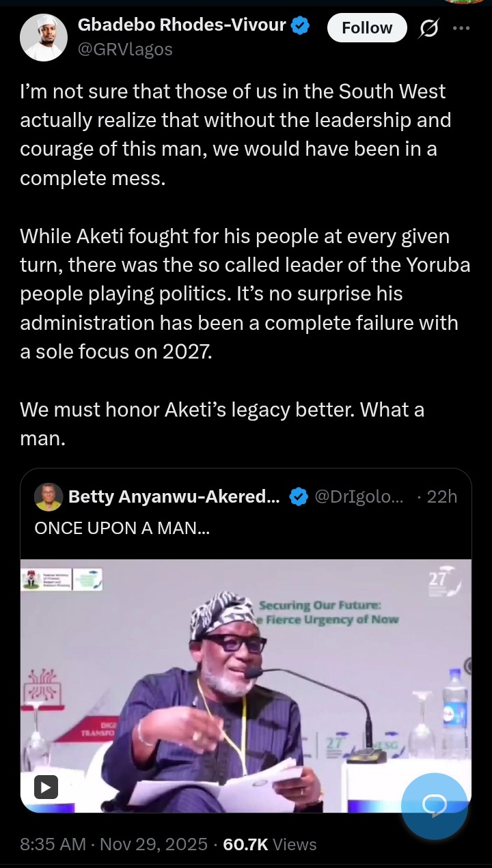Tap the blue floating reply bubble button

[x=434, y=807]
